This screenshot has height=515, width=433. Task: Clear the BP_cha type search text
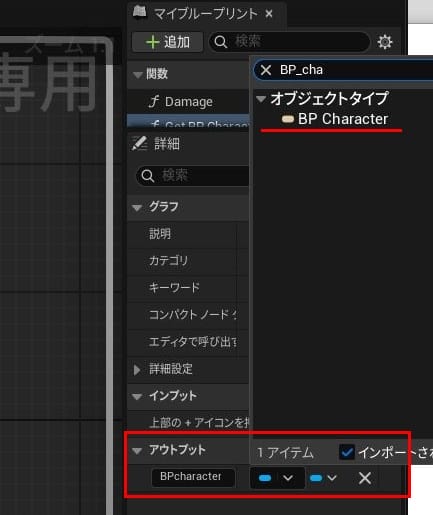point(266,70)
